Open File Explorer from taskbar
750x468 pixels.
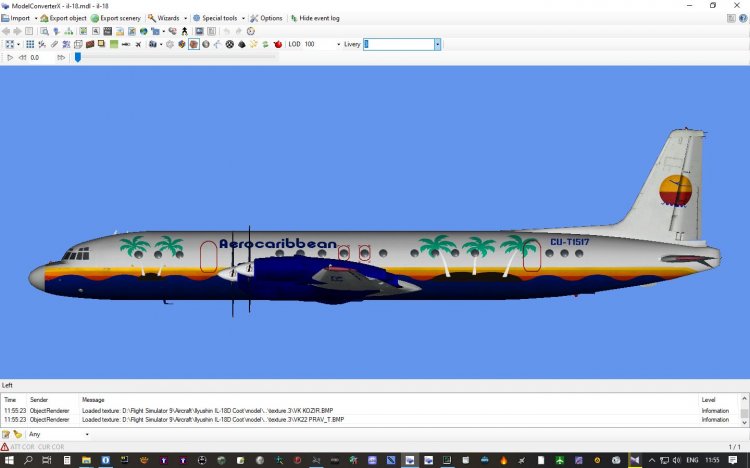coord(86,460)
